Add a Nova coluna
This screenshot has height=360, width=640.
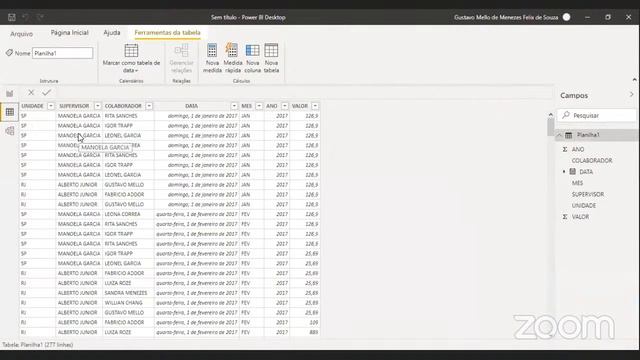pos(253,58)
